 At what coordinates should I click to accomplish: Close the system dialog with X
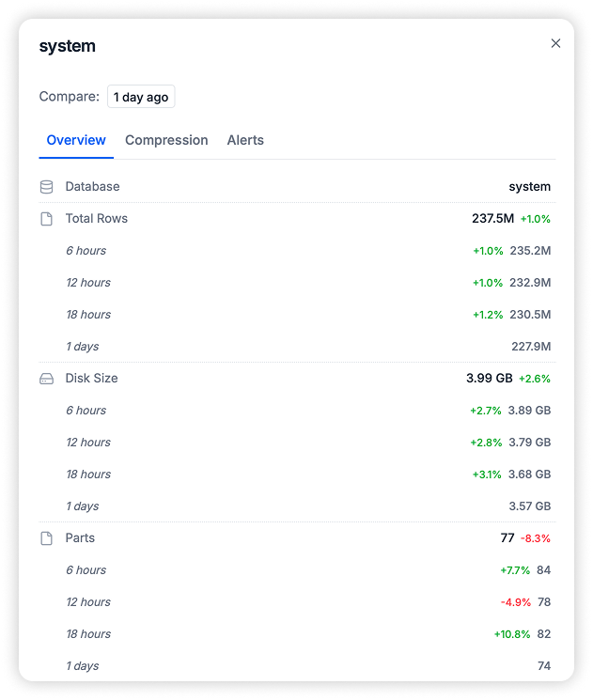click(x=555, y=43)
